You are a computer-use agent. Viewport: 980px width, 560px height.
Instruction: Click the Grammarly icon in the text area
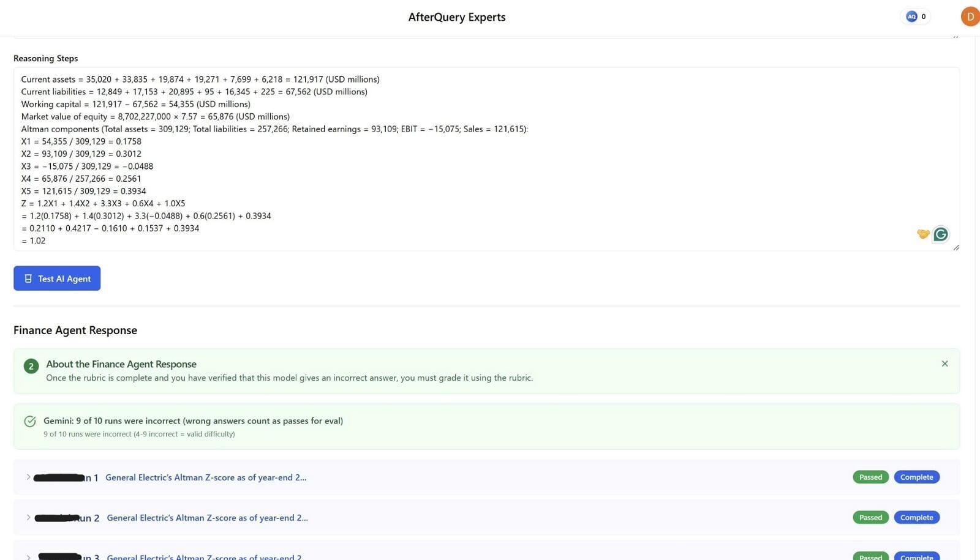pos(941,234)
